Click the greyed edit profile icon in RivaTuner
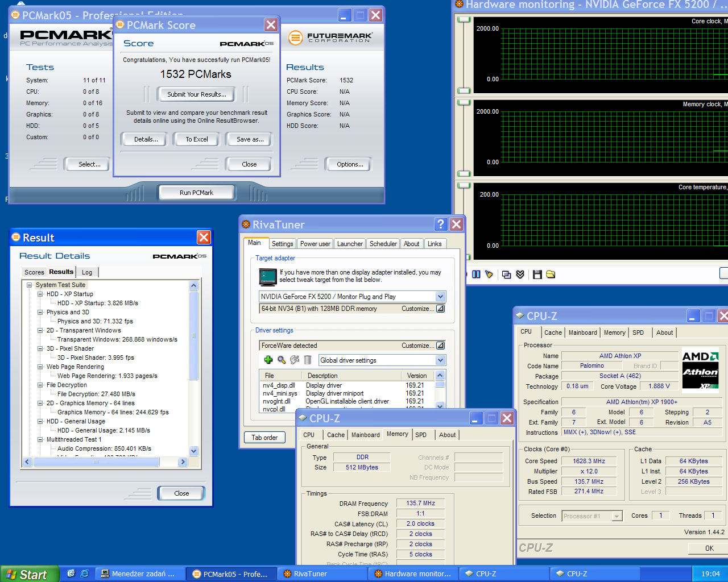The width and height of the screenshot is (728, 582). click(x=295, y=360)
